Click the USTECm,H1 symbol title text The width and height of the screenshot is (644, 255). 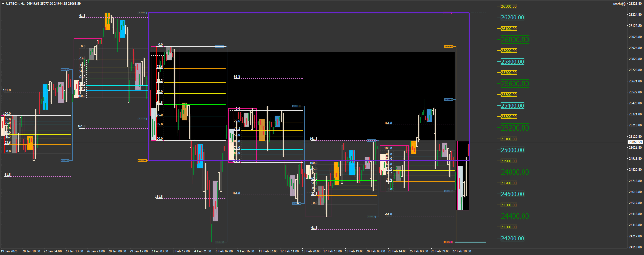15,4
